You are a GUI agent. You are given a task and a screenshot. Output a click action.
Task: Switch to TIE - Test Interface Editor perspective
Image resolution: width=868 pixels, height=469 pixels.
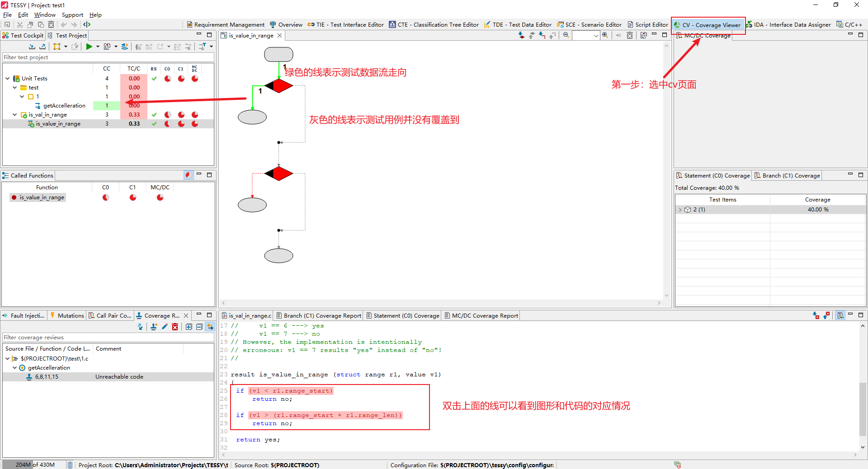coord(346,25)
